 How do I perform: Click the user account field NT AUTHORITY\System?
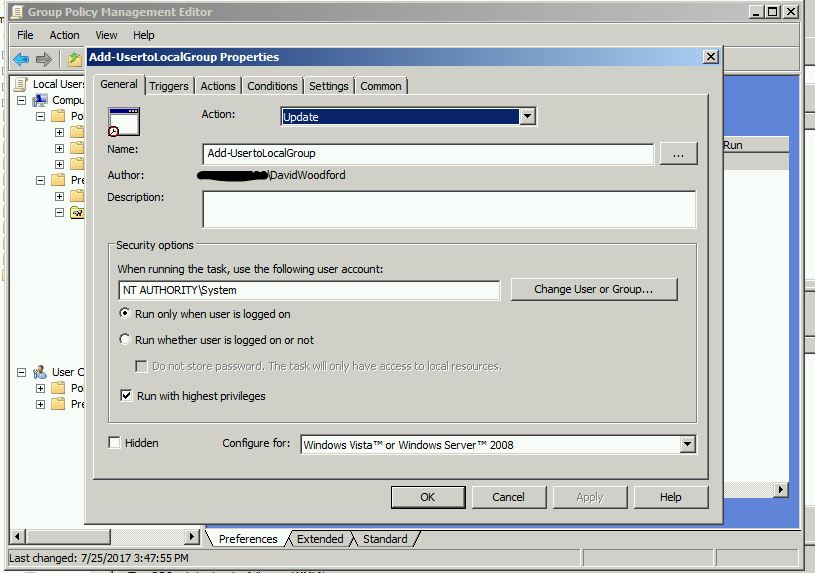pyautogui.click(x=309, y=290)
